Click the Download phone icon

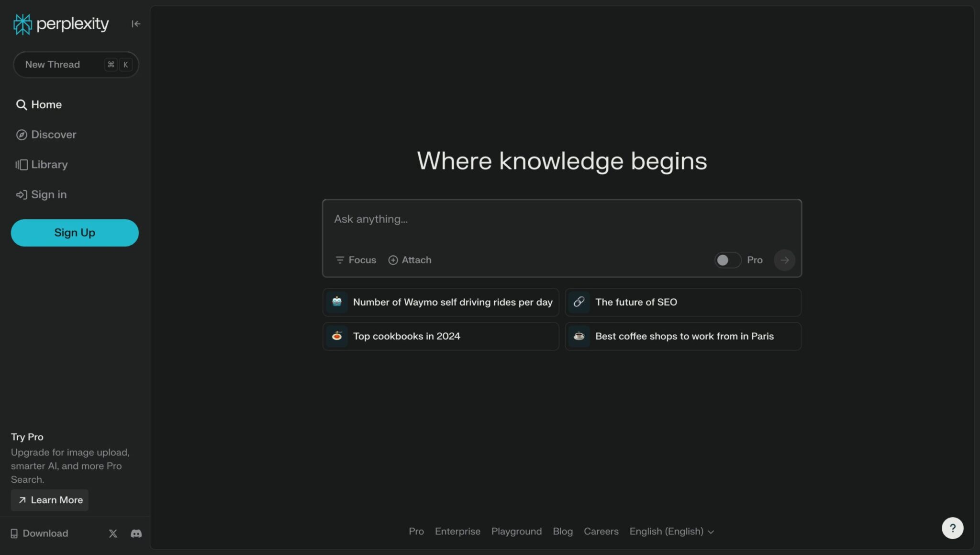(x=14, y=533)
